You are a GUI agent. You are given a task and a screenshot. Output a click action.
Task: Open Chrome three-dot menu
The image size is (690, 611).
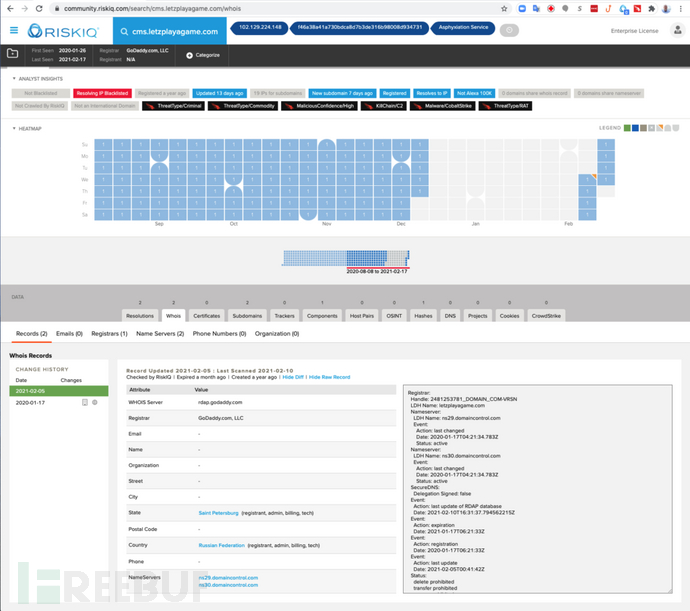tap(680, 8)
